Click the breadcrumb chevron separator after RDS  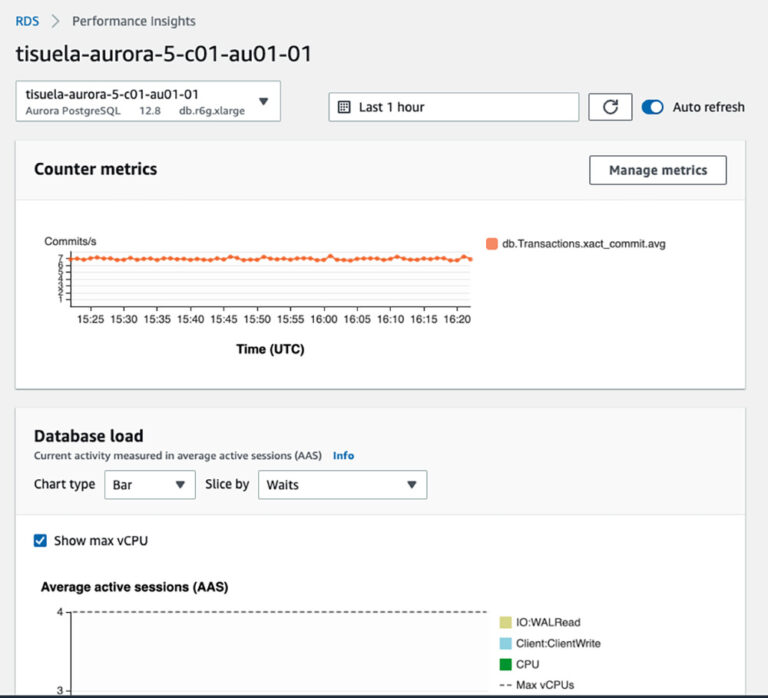pos(55,21)
